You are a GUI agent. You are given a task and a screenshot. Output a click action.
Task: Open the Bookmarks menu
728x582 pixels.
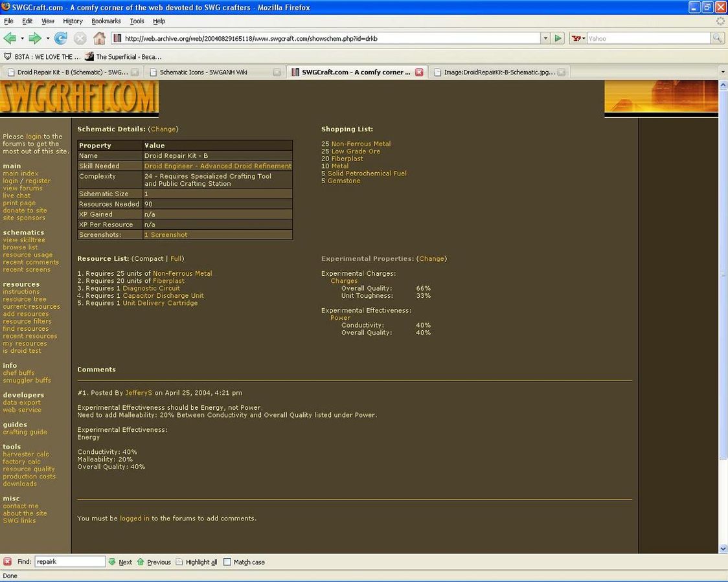coord(106,21)
